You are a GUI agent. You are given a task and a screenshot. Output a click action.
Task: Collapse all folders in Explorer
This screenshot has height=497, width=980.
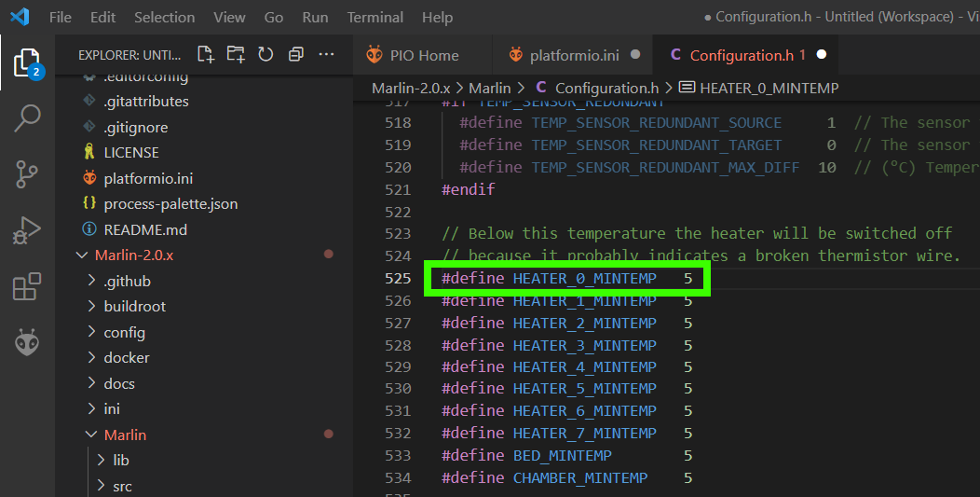point(296,54)
